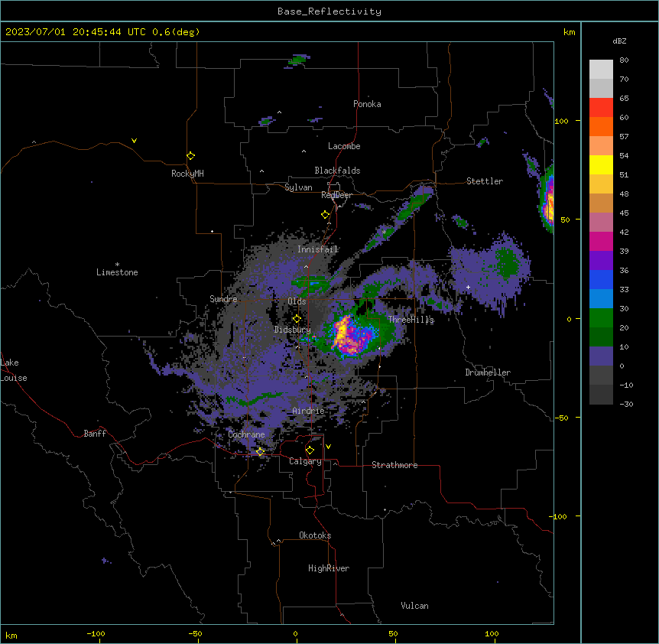This screenshot has width=659, height=644.
Task: Click the dBZ legend heading
Action: [619, 41]
